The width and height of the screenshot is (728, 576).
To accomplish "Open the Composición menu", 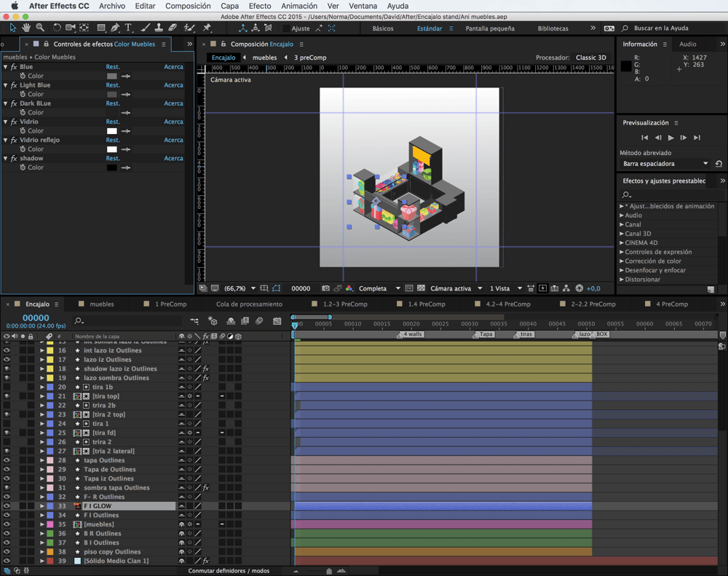I will [x=188, y=6].
